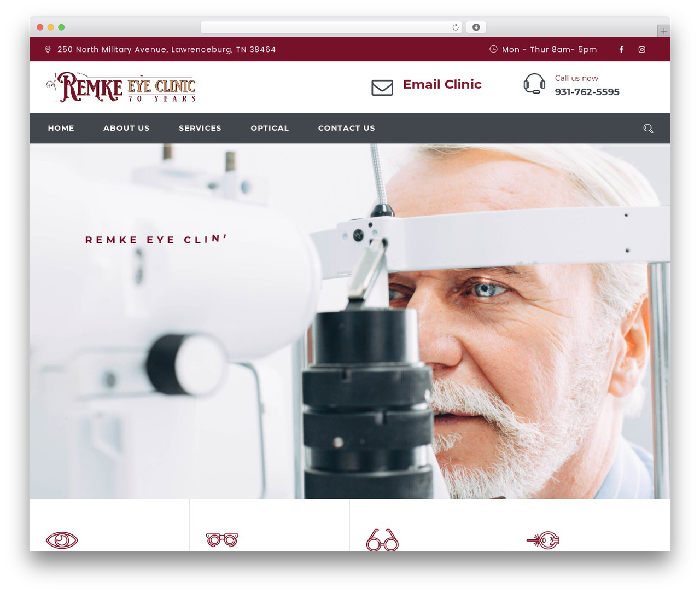This screenshot has width=700, height=593.
Task: Open the Instagram profile icon
Action: [642, 49]
